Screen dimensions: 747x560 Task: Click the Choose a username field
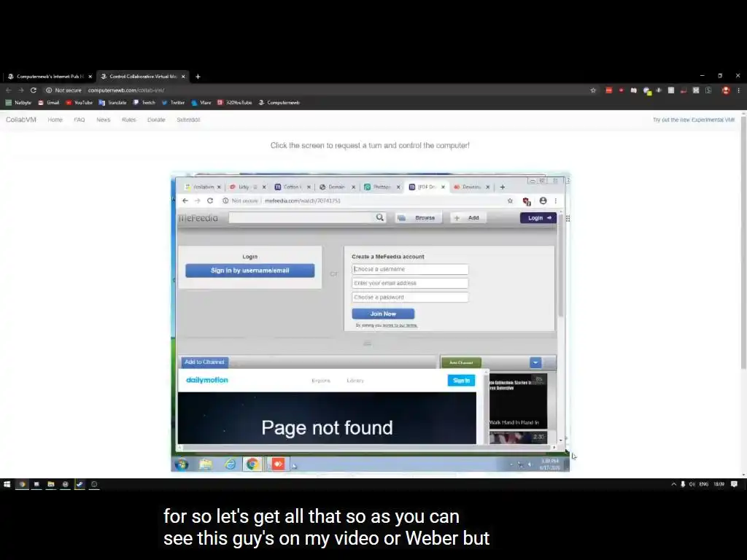click(x=410, y=269)
